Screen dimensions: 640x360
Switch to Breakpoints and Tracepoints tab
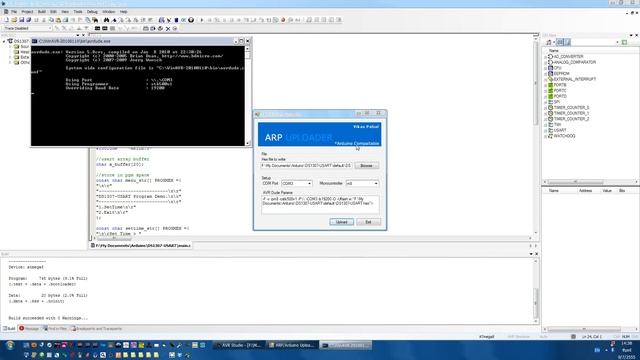click(97, 329)
